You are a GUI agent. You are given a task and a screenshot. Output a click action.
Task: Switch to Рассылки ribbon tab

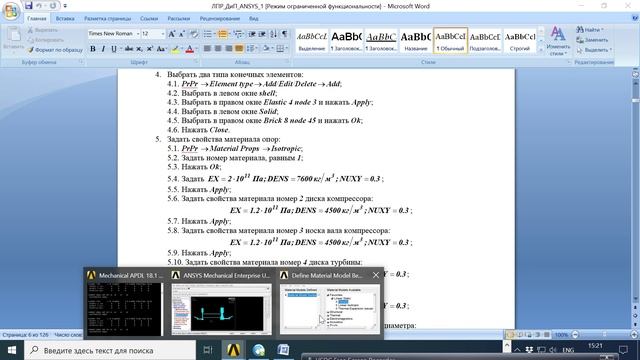pos(179,19)
